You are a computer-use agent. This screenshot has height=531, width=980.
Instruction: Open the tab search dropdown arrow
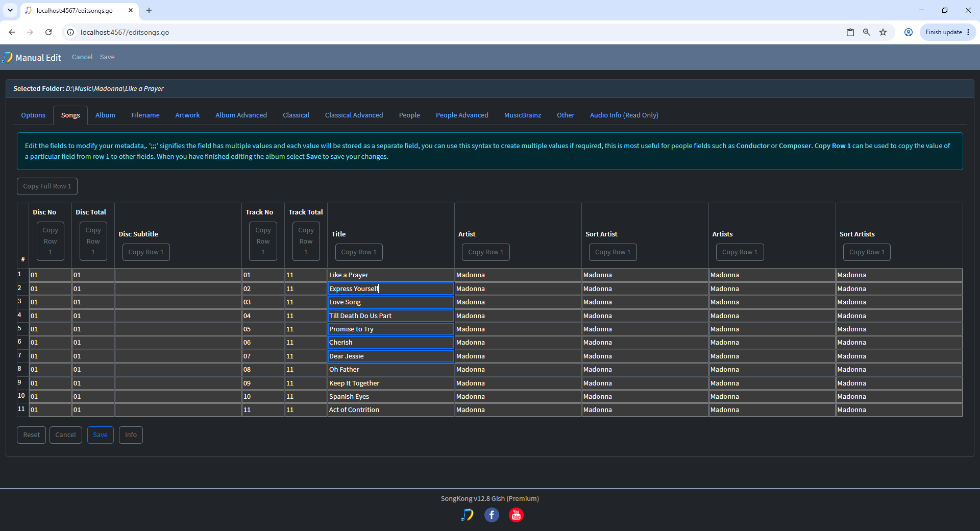(10, 10)
